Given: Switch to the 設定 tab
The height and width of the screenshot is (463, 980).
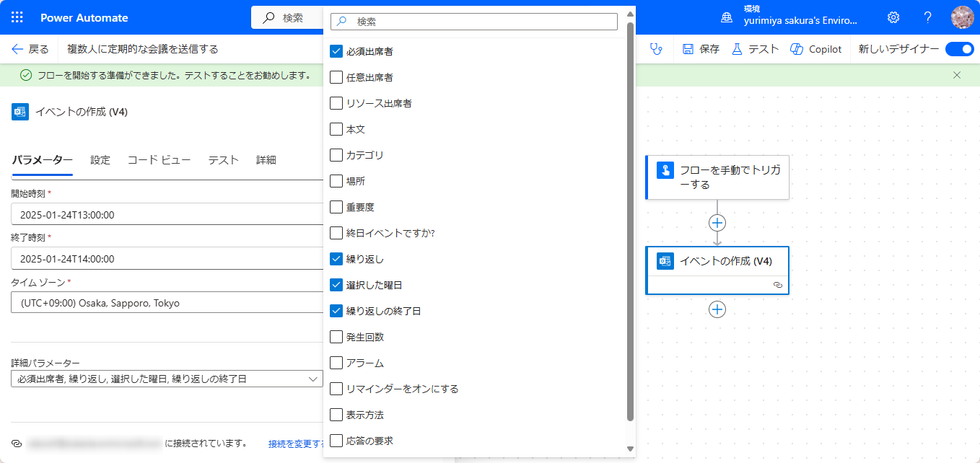Looking at the screenshot, I should coord(100,160).
